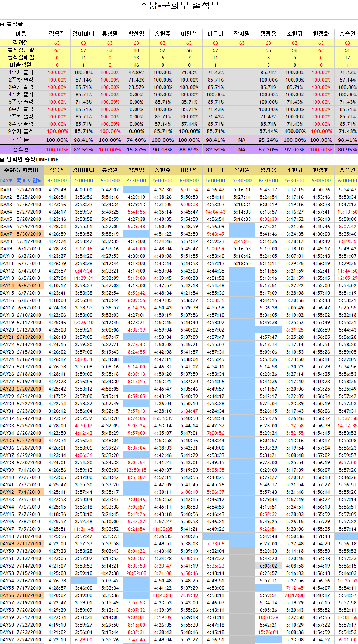Click the square icon beside 날짜별 출석TIMELINE
The height and width of the screenshot is (644, 358).
coord(2,160)
